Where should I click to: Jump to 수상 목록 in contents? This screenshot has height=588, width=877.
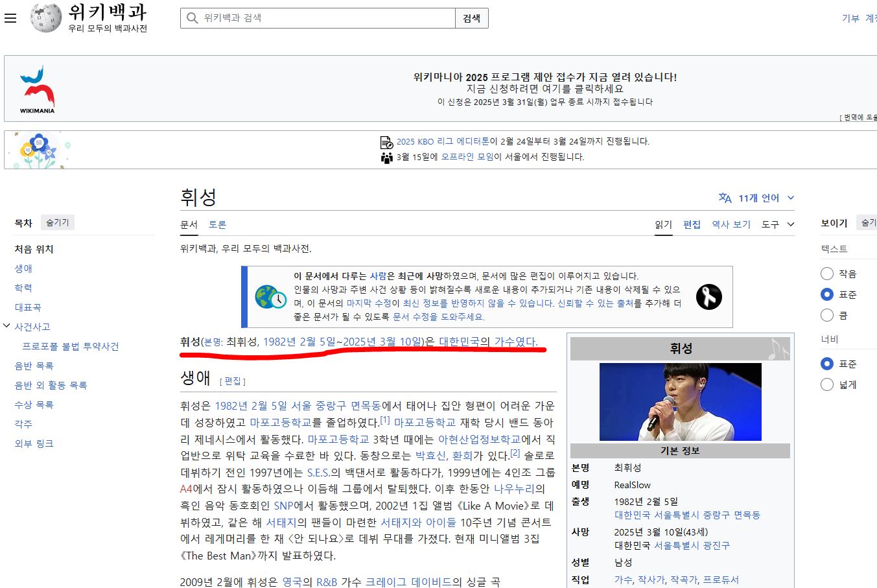[x=34, y=405]
